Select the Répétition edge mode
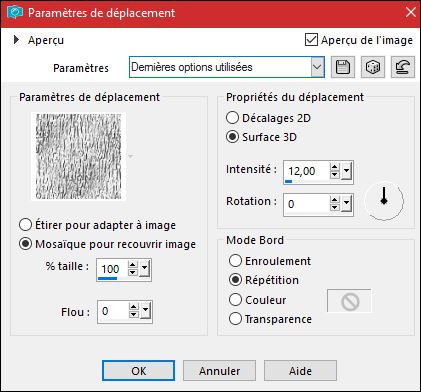This screenshot has height=392, width=421. click(x=235, y=280)
